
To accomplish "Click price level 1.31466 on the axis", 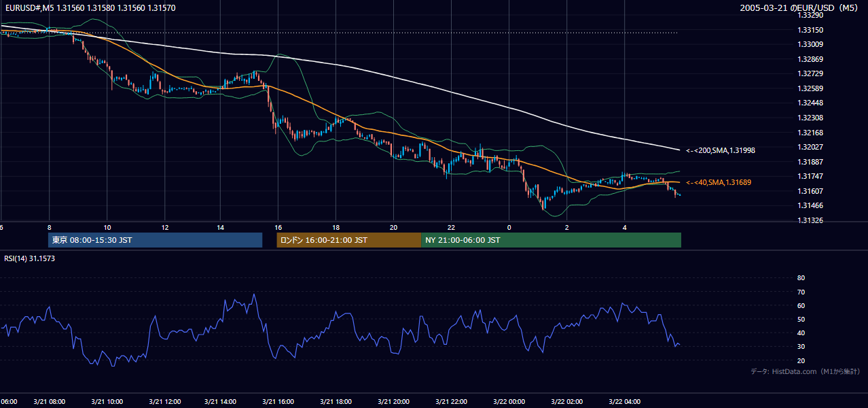I will tap(810, 205).
